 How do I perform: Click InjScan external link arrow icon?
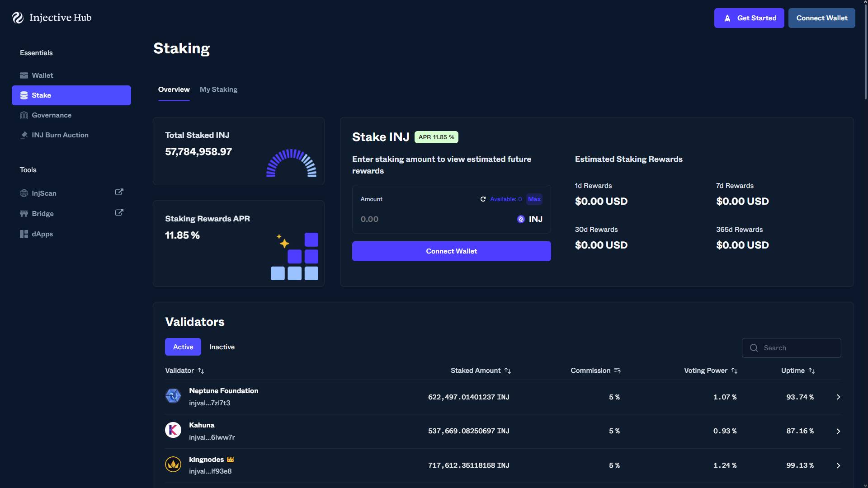(119, 192)
